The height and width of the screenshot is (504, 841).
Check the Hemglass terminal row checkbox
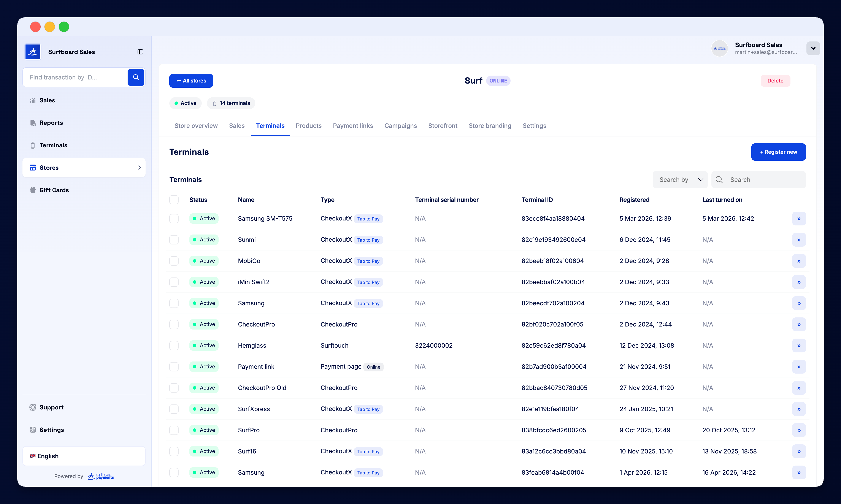(174, 346)
